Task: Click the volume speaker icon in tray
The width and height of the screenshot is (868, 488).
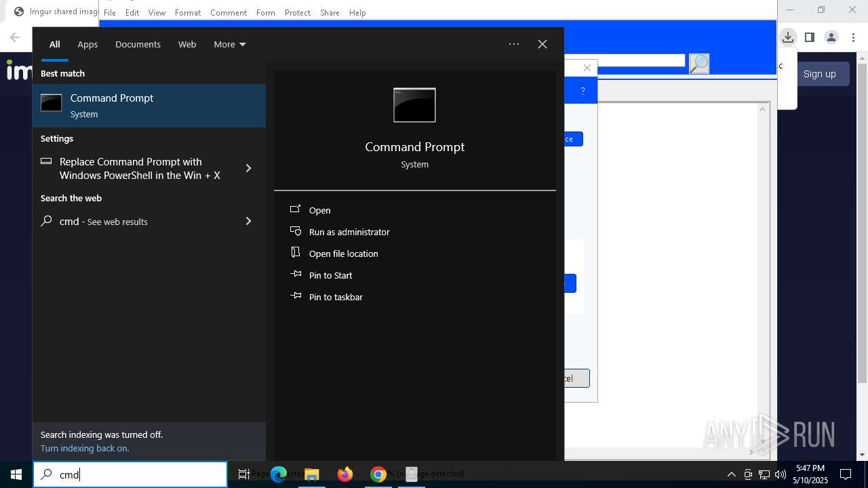Action: click(780, 474)
